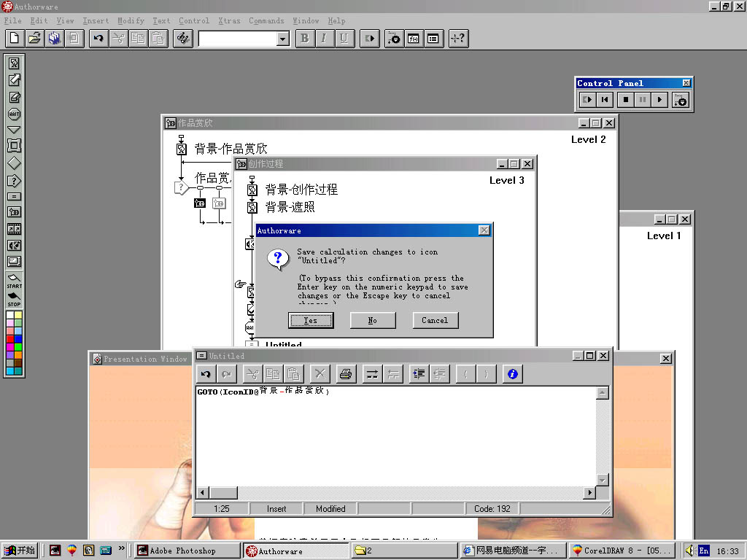Open the 开始 Start menu

(20, 551)
